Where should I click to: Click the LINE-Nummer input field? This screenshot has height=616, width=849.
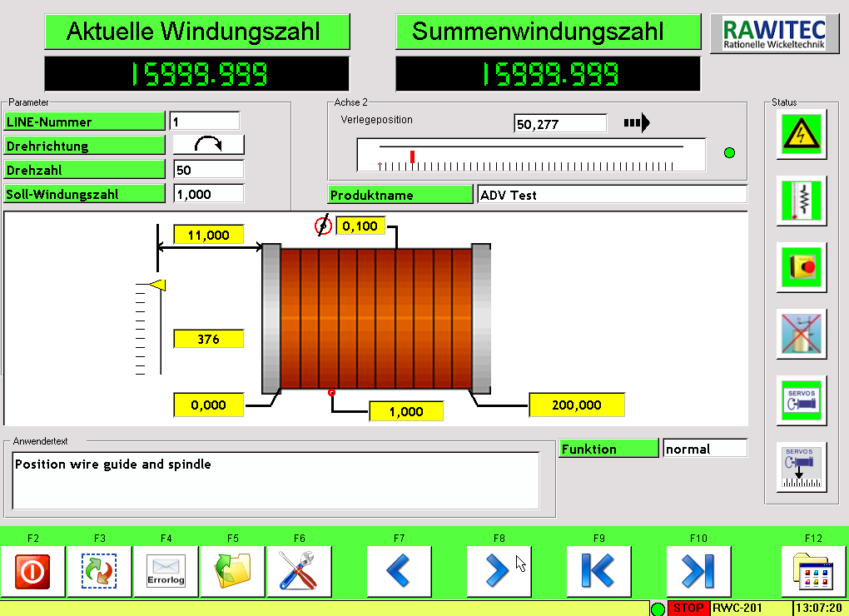[204, 122]
